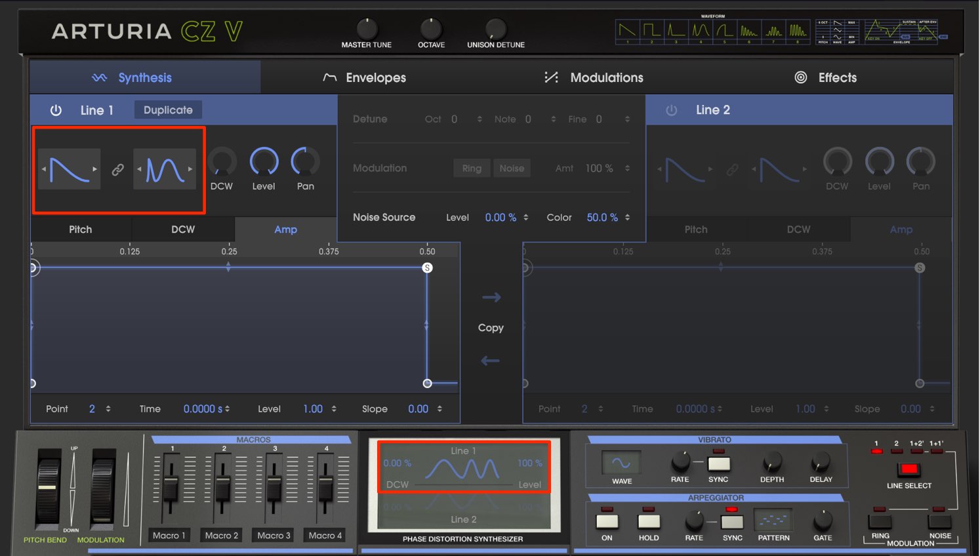The width and height of the screenshot is (980, 556).
Task: Adjust Line 1 envelope Level stepper
Action: pos(334,409)
